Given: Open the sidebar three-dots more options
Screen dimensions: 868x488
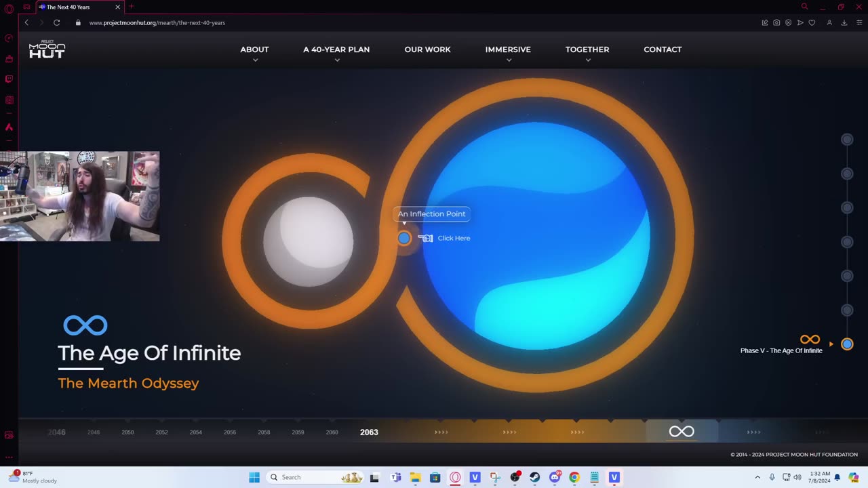Looking at the screenshot, I should coord(9,456).
